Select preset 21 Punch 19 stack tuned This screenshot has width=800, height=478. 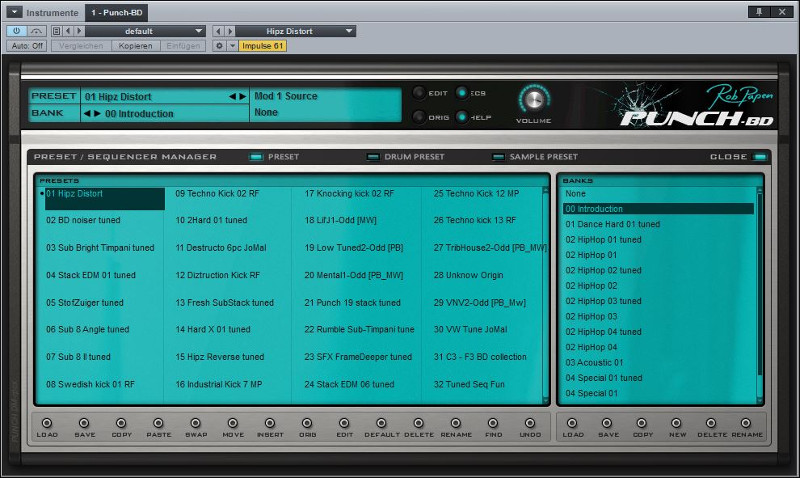pyautogui.click(x=353, y=303)
